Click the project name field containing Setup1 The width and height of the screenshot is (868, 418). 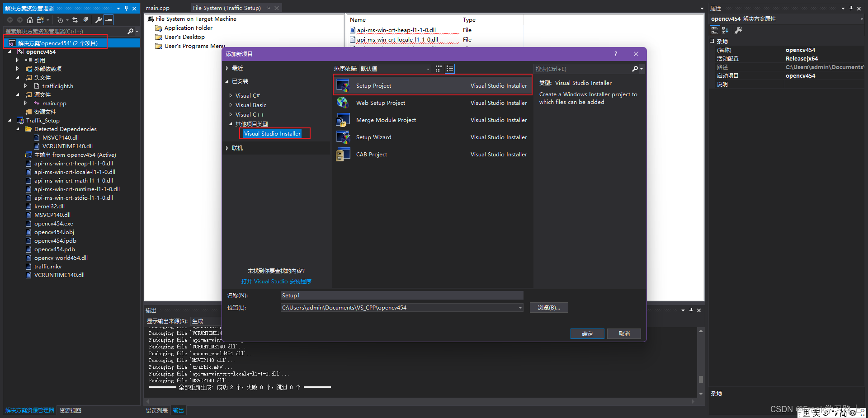[x=402, y=296]
